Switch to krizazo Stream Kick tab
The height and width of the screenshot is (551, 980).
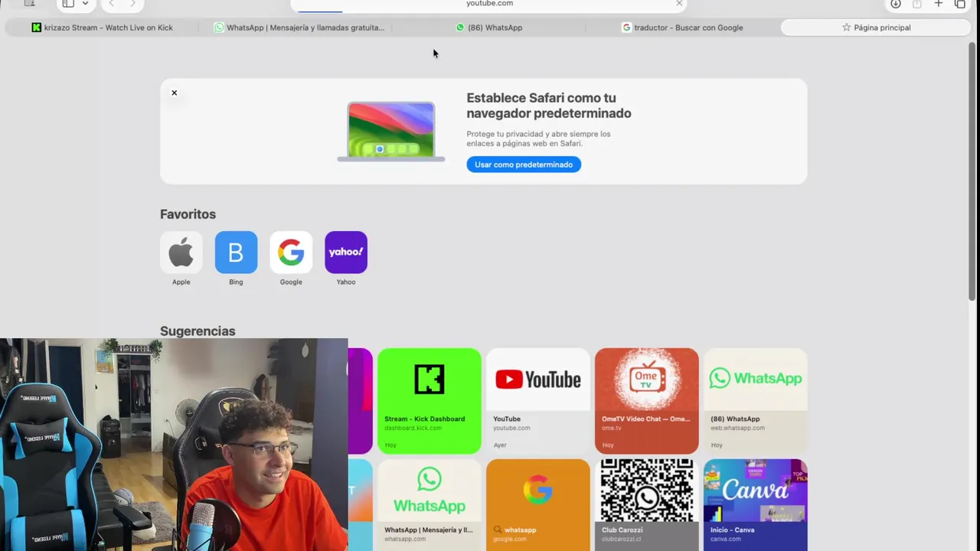tap(102, 28)
